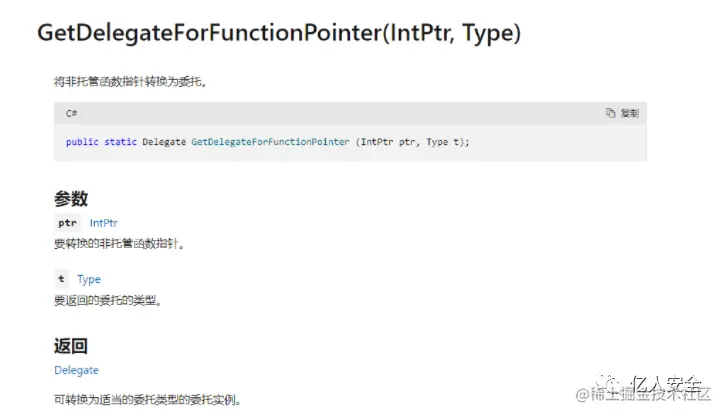Open the IntPtr parameter type link
The image size is (725, 416).
click(104, 223)
